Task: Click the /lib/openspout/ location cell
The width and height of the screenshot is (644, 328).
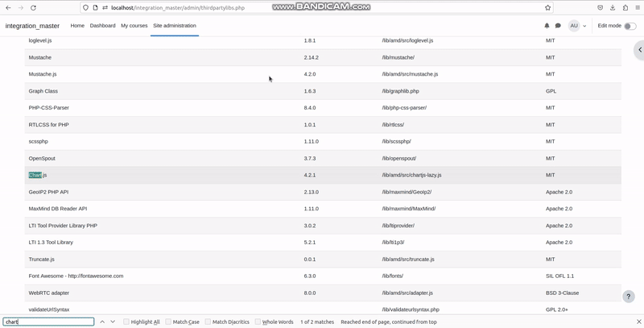Action: point(398,158)
